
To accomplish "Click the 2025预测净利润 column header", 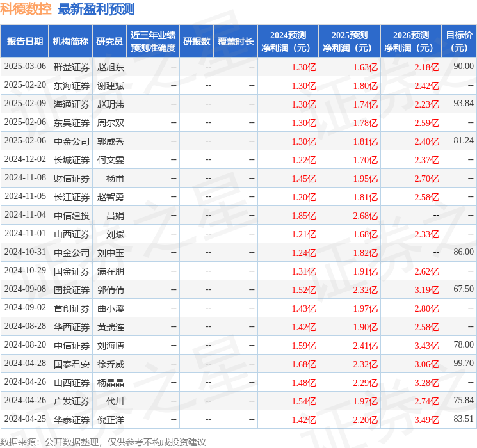I will coord(350,42).
